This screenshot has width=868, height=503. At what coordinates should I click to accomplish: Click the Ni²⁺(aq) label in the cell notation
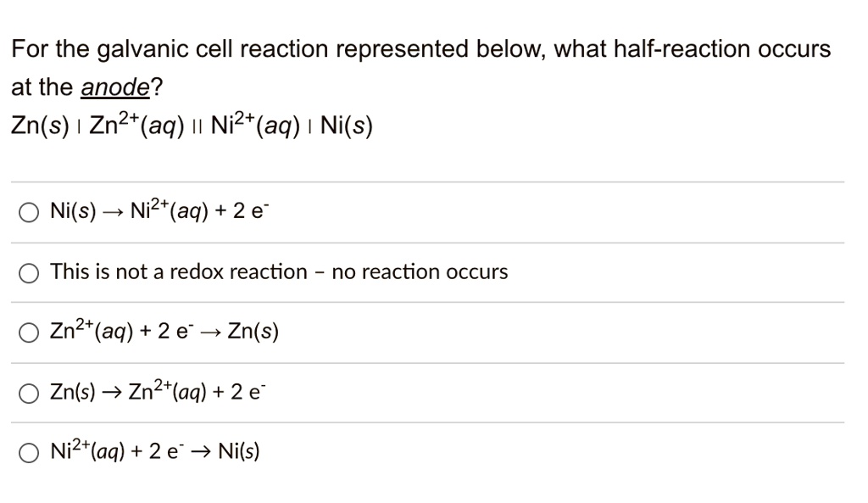point(254,126)
